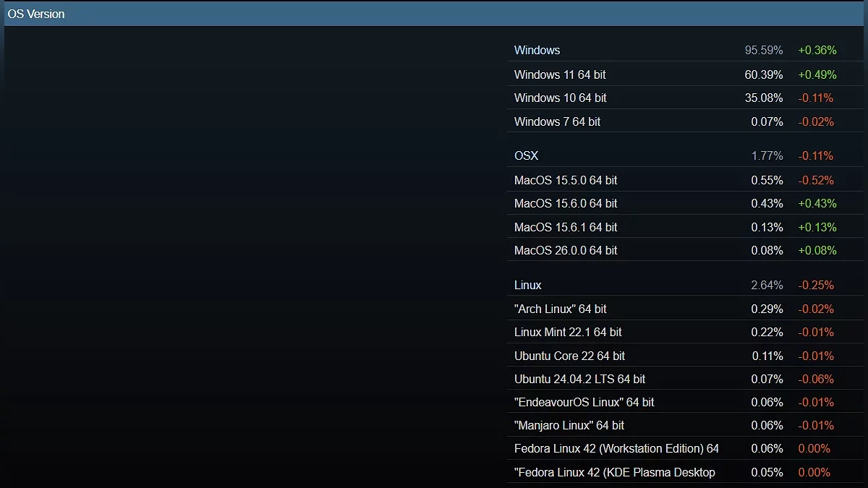Select the Fedora Linux 42 Workstation Edition row
The height and width of the screenshot is (488, 868).
pyautogui.click(x=685, y=448)
